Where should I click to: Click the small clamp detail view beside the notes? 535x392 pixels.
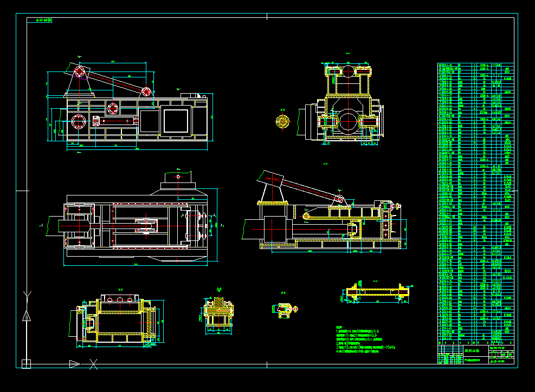pos(285,310)
